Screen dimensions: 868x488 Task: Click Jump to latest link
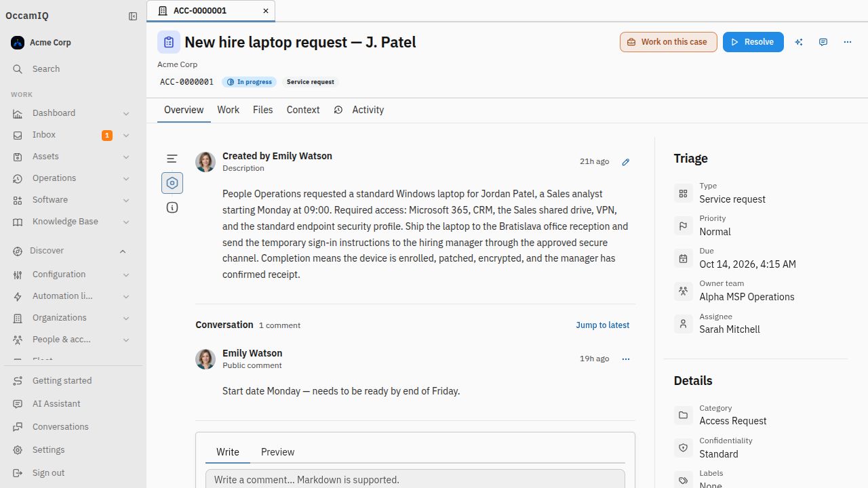click(x=603, y=325)
